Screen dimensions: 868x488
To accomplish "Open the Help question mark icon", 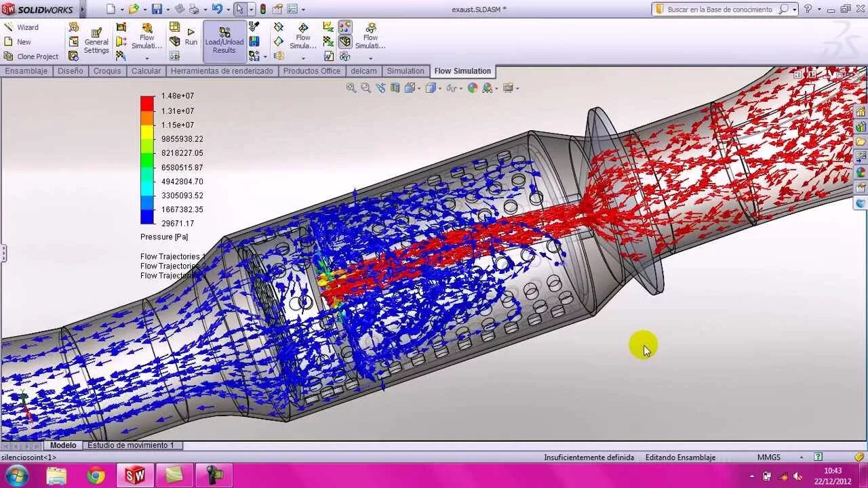I will [808, 9].
